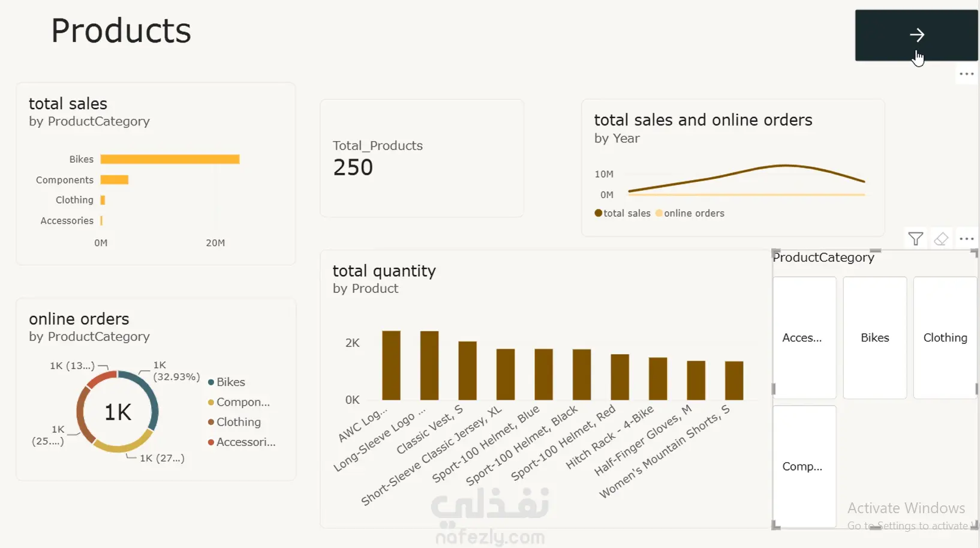This screenshot has height=548, width=980.
Task: Click Bikes legend marker in donut chart
Action: click(211, 382)
